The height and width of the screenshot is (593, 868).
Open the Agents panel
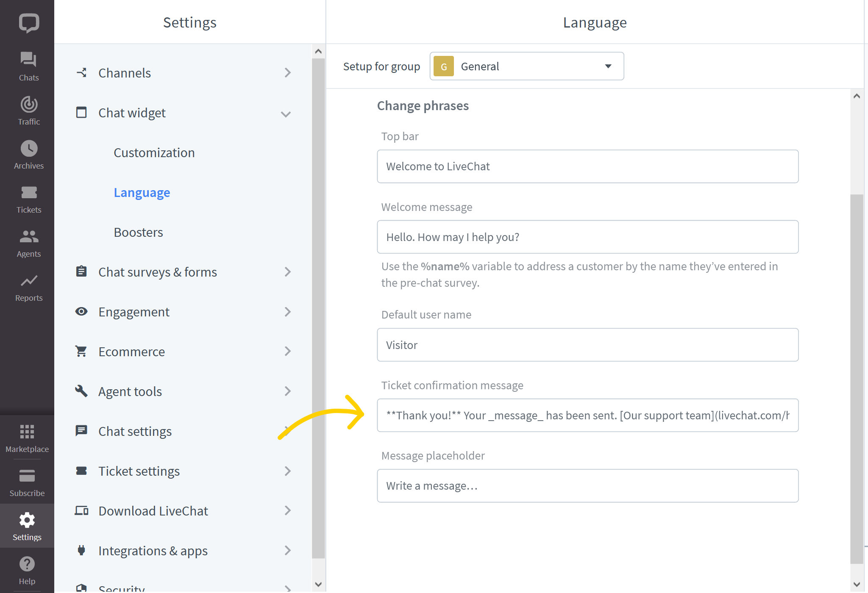[x=28, y=241]
